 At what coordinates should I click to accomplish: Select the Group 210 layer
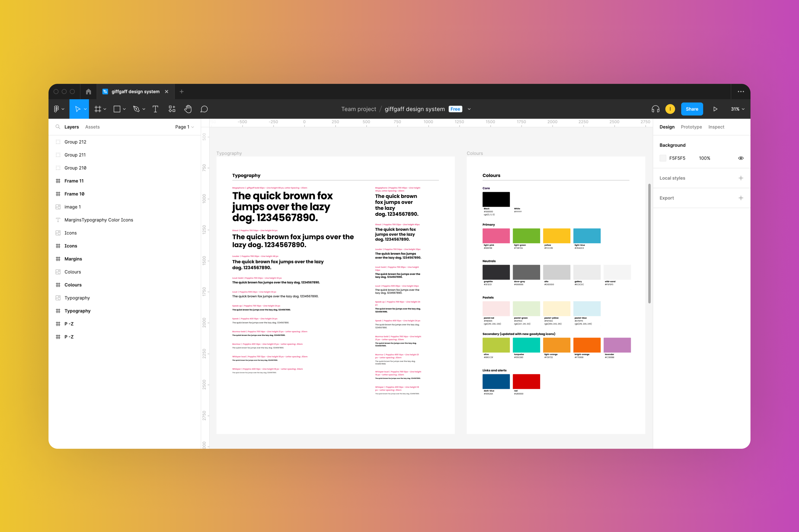coord(125,168)
